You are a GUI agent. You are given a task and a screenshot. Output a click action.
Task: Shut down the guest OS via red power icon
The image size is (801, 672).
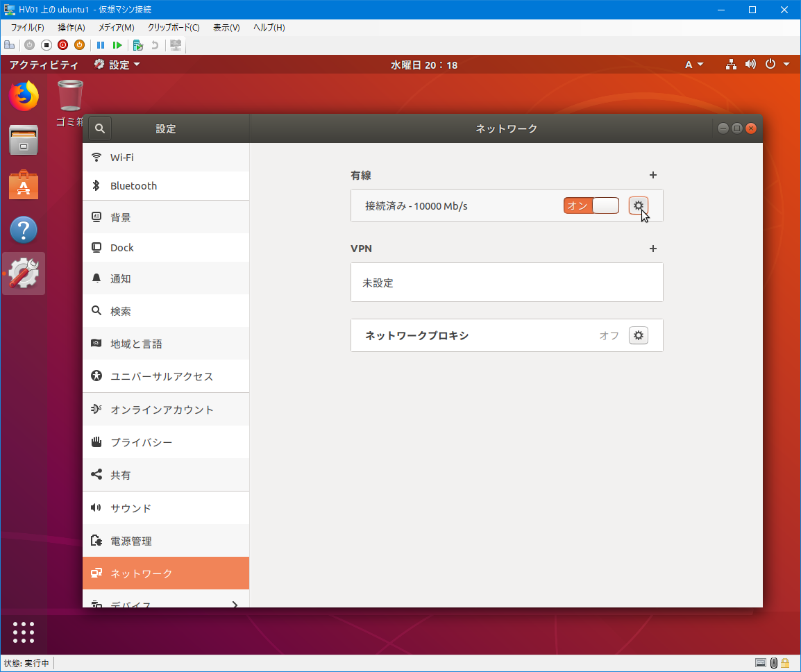[62, 44]
